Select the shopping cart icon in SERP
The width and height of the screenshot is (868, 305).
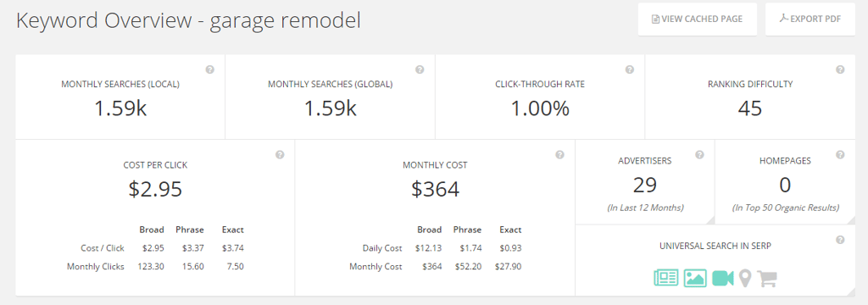point(766,279)
